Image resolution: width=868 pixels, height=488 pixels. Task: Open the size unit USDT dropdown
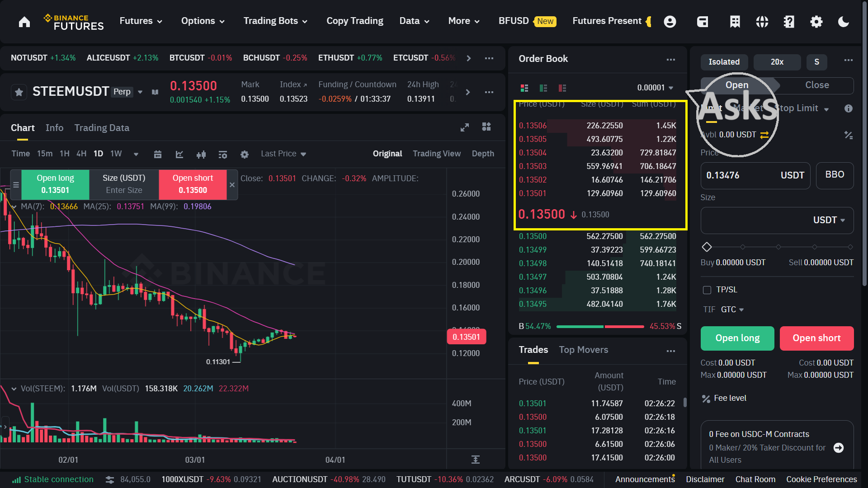[829, 220]
